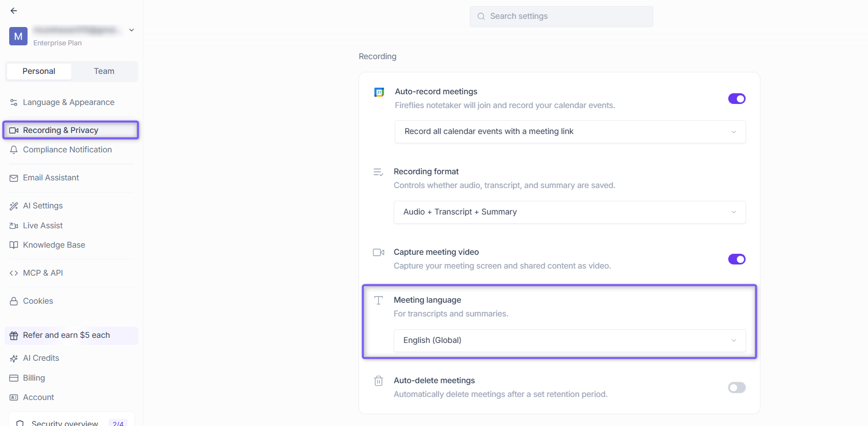
Task: Click the AI Settings magic wand icon
Action: coord(14,206)
